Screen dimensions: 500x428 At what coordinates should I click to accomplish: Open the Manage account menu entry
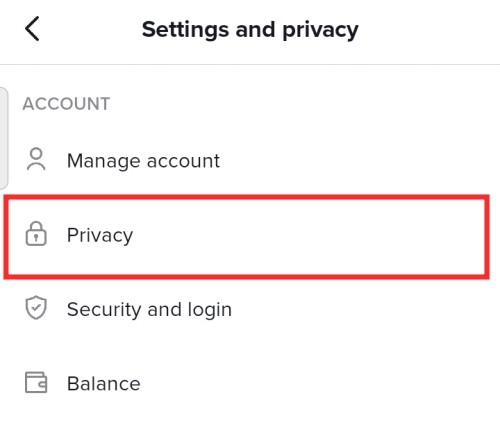click(250, 161)
